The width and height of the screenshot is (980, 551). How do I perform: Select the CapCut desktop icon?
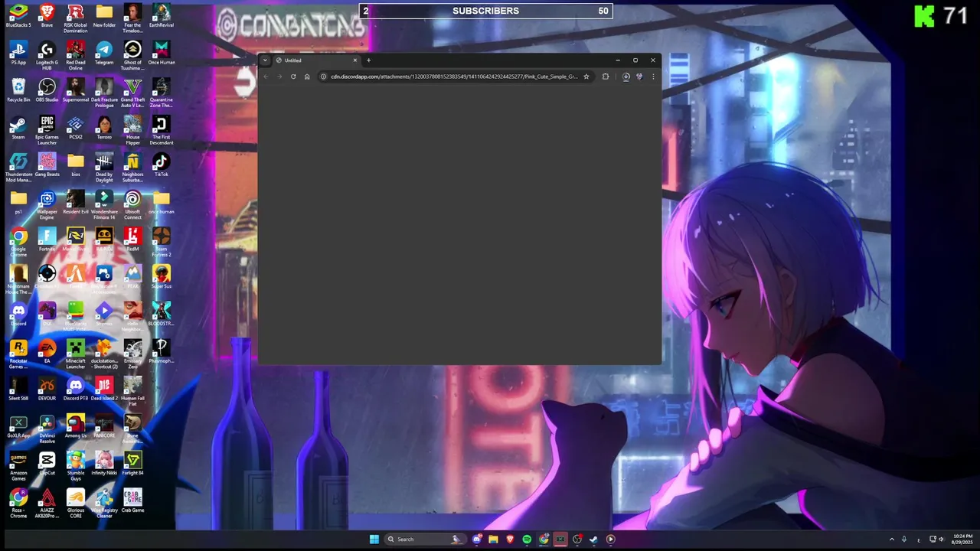point(47,465)
